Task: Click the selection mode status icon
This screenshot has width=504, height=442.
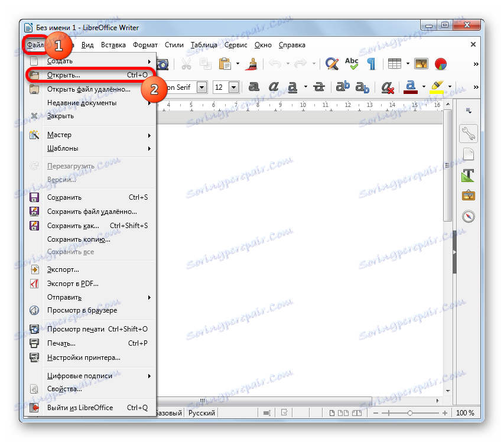Action: pos(267,413)
